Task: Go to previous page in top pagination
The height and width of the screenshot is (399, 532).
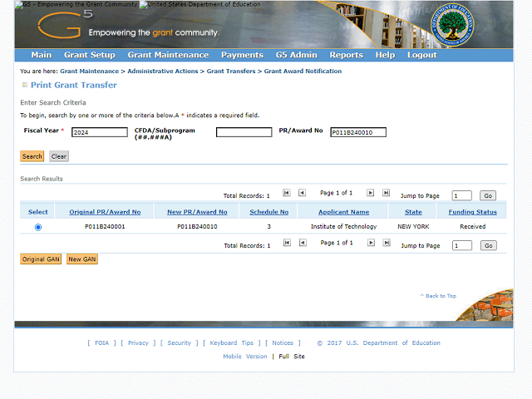Action: (302, 193)
